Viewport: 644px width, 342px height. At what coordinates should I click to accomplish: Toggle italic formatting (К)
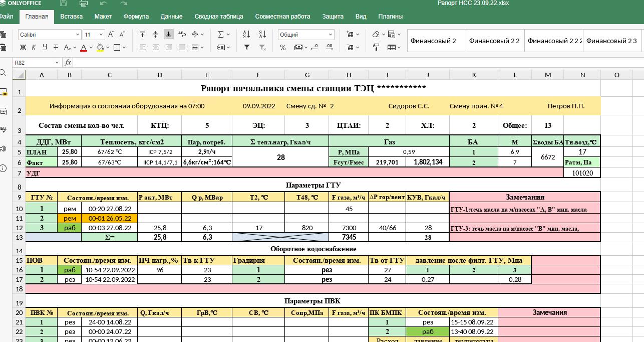(x=34, y=48)
